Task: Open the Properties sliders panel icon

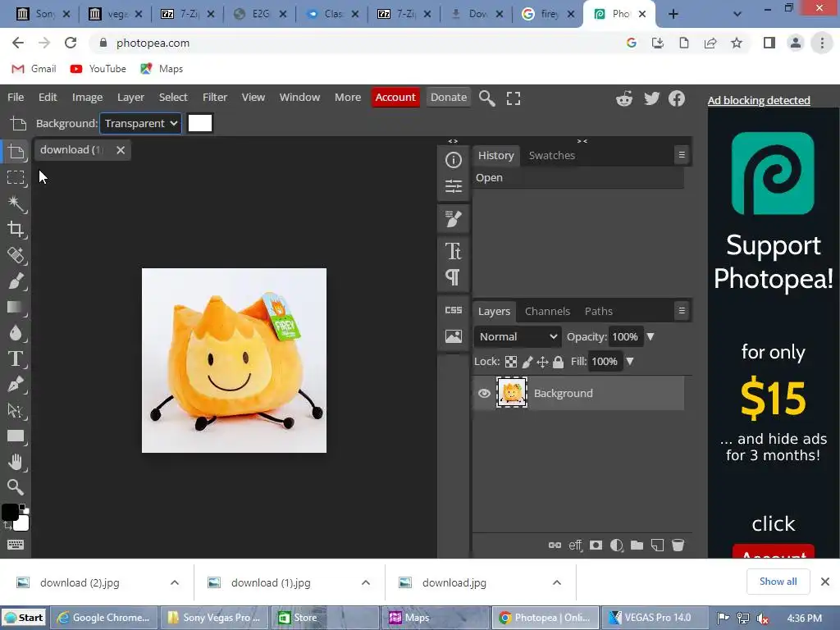Action: [x=453, y=186]
